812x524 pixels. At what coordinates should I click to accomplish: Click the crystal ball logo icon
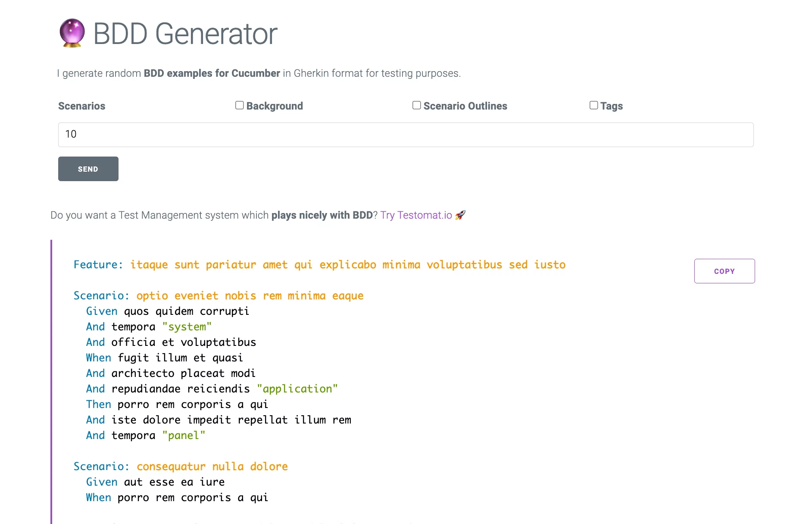[x=72, y=33]
